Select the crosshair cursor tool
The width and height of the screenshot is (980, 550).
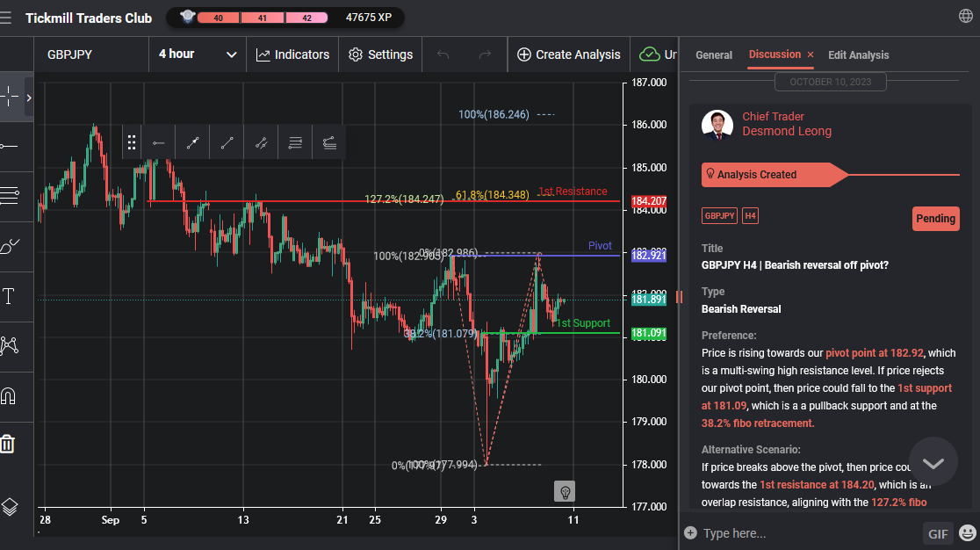[10, 97]
